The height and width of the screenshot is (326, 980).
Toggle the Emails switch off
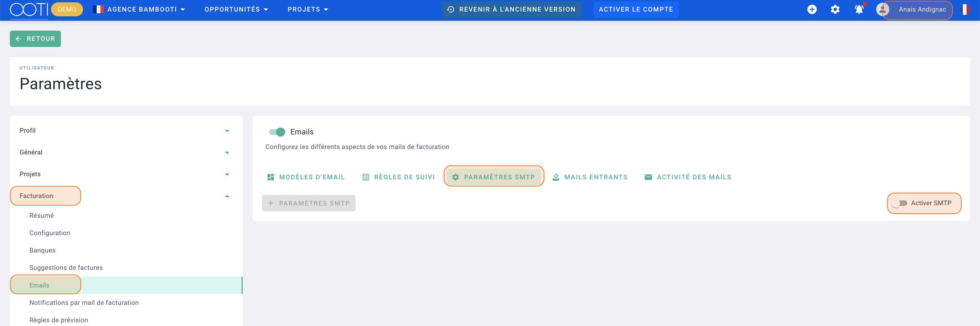tap(277, 132)
